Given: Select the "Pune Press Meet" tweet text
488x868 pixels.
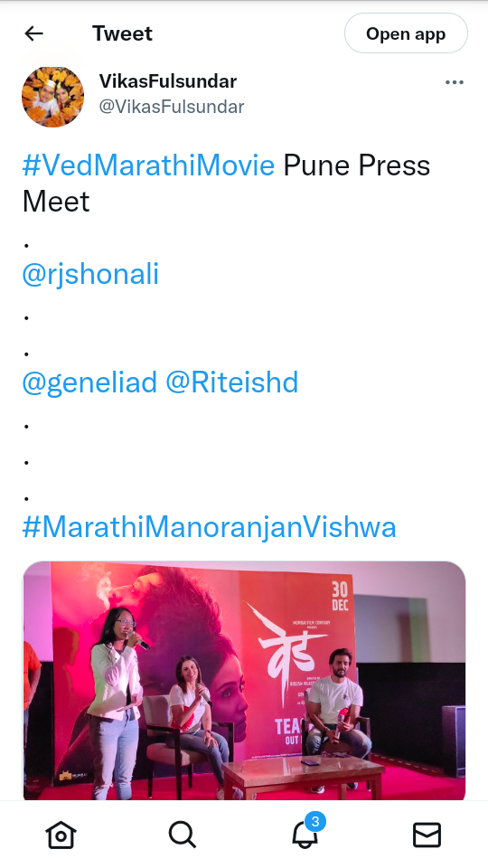Looking at the screenshot, I should point(226,184).
